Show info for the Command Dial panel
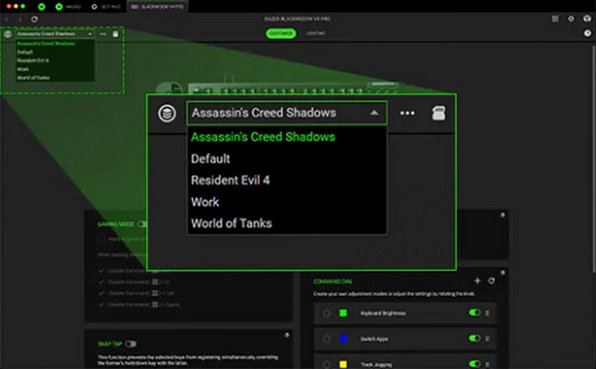The height and width of the screenshot is (369, 596). click(x=503, y=272)
